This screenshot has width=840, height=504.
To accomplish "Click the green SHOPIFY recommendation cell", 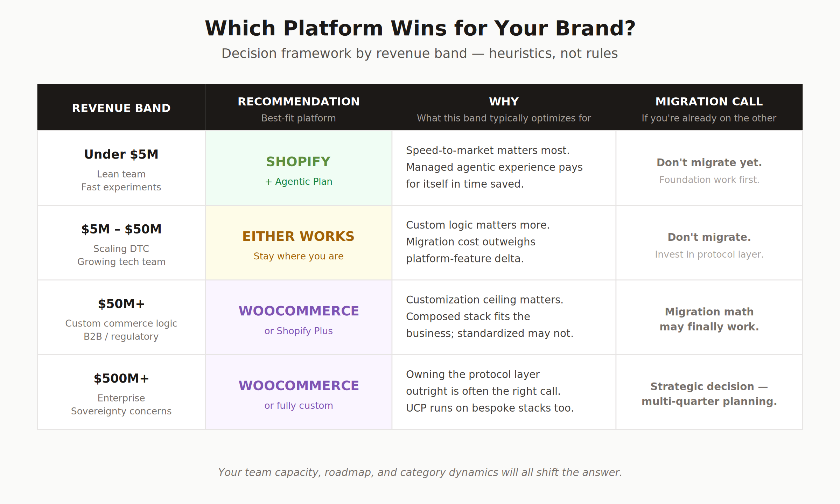I will click(299, 168).
